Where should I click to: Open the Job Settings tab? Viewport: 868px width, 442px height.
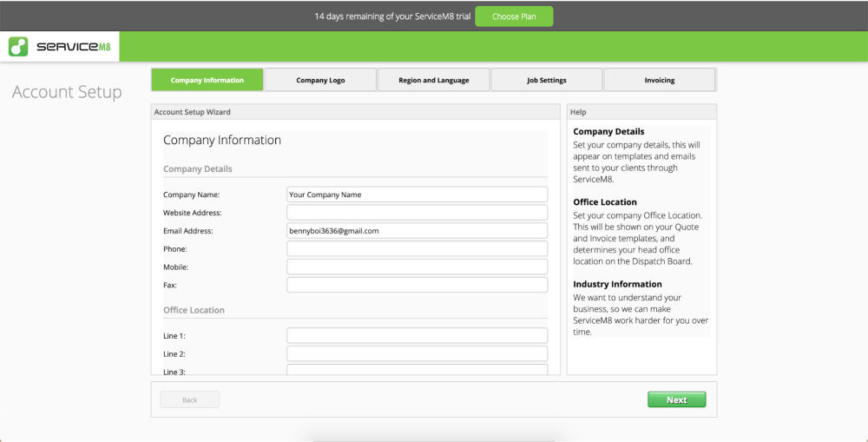pyautogui.click(x=546, y=80)
